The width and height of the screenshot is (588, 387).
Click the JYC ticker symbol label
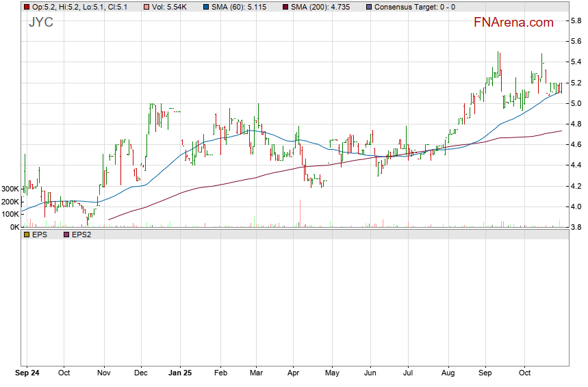(x=41, y=23)
